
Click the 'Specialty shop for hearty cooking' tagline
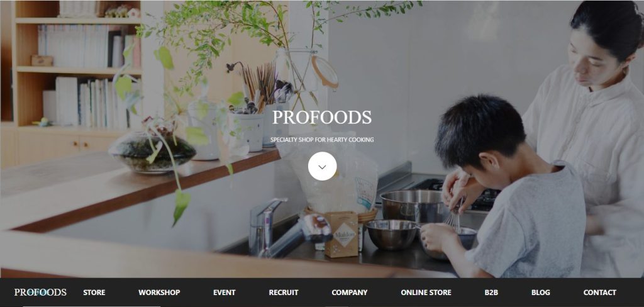(x=322, y=140)
